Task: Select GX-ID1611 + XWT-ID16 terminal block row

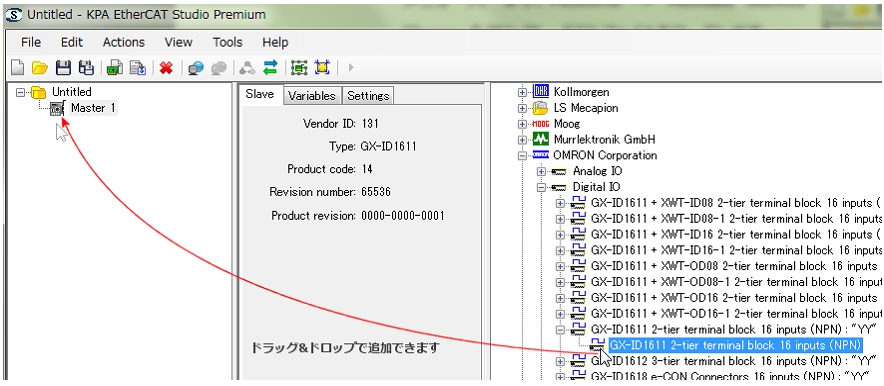Action: (735, 234)
